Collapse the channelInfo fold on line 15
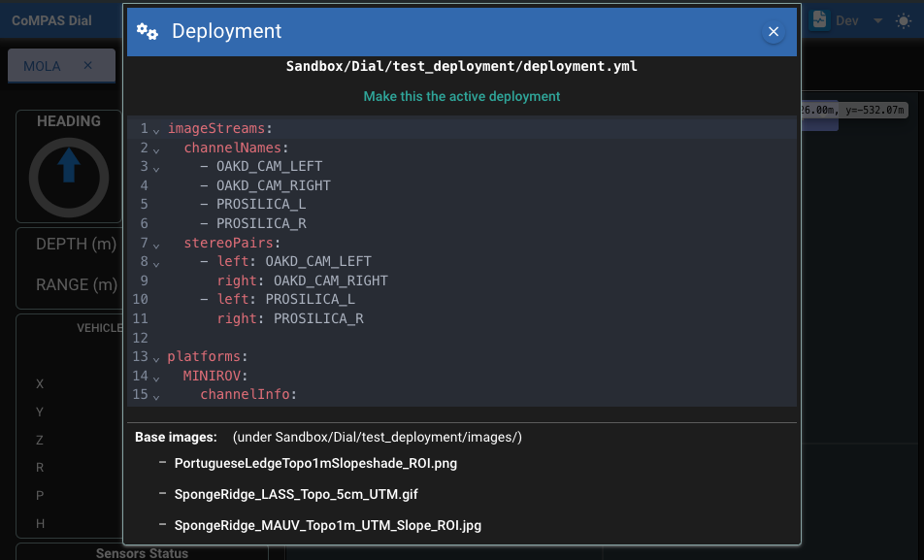The width and height of the screenshot is (924, 560). click(156, 395)
